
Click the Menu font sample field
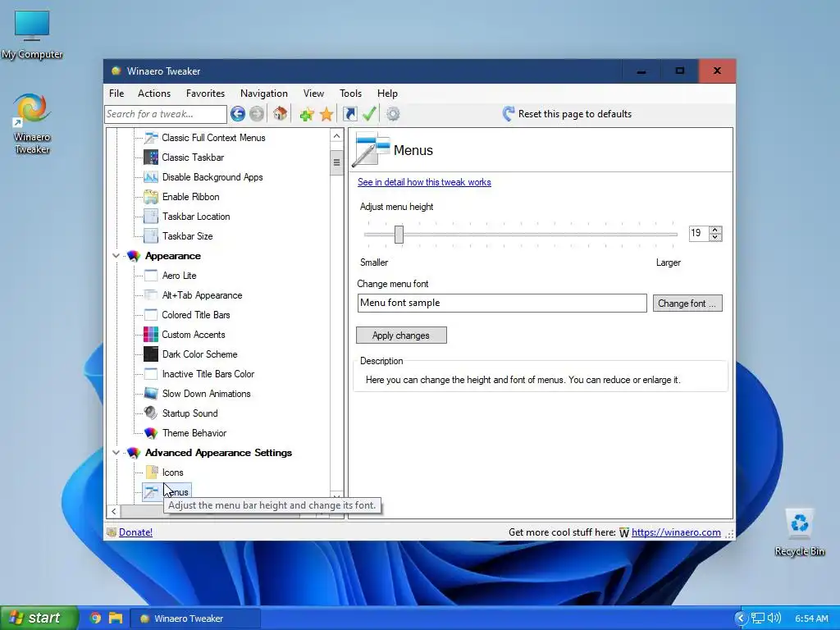coord(502,303)
